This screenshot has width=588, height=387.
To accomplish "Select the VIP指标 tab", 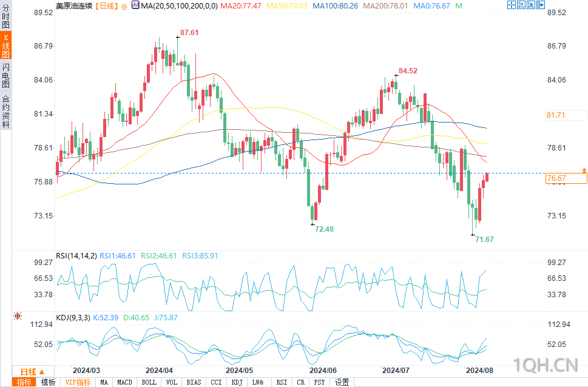I will [x=78, y=382].
